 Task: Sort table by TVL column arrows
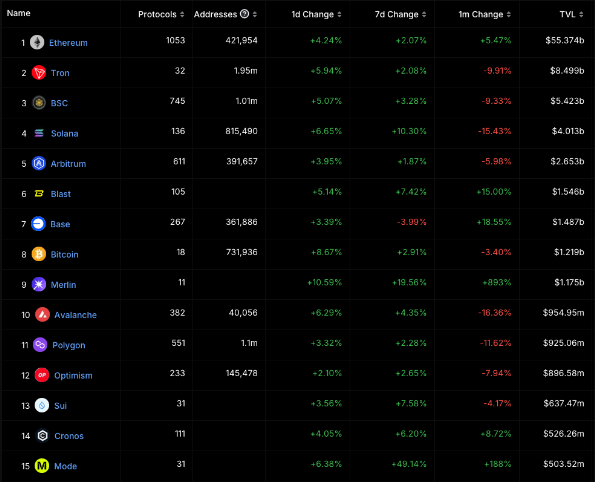[x=581, y=14]
